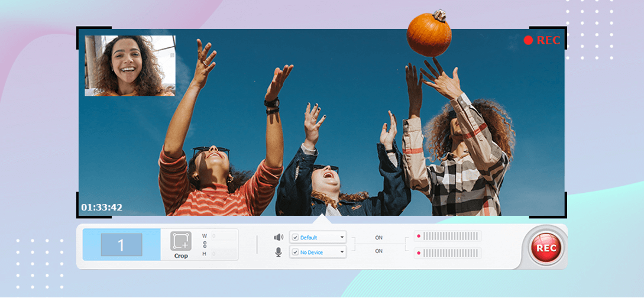
Task: Click the system audio level meter
Action: (x=448, y=236)
